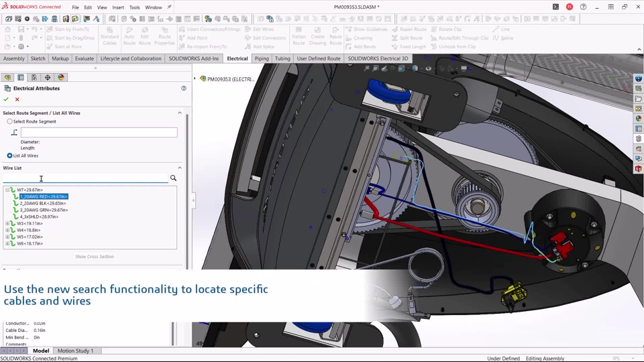644x362 pixels.
Task: Open the DimXpertManager crosshair tab
Action: (x=48, y=77)
